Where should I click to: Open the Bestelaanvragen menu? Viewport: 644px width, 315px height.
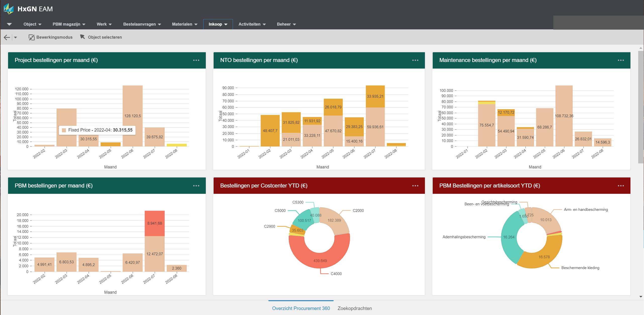(x=142, y=24)
